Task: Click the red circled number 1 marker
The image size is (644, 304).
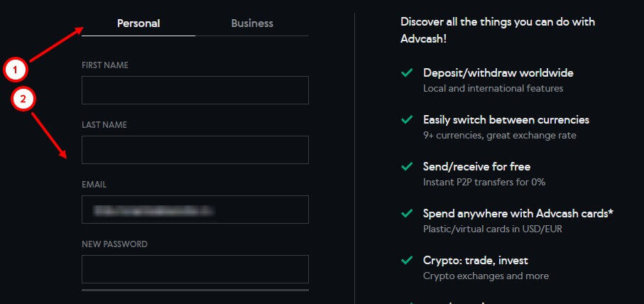Action: (16, 70)
